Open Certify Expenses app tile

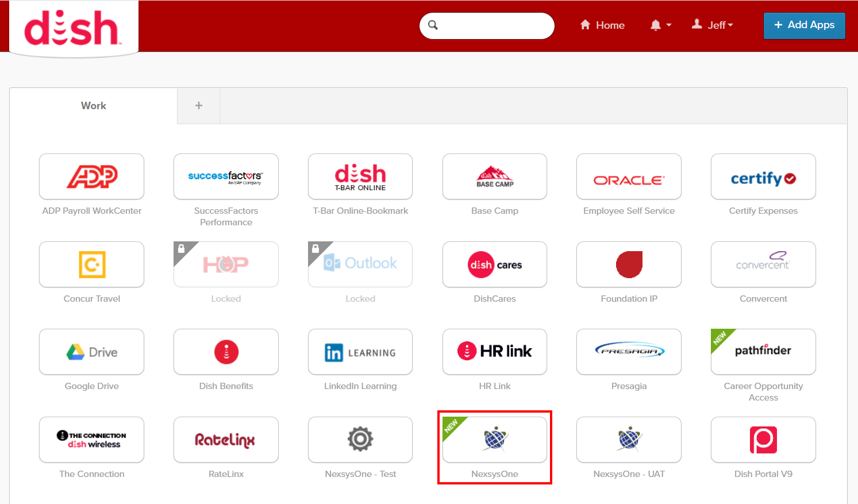point(763,176)
